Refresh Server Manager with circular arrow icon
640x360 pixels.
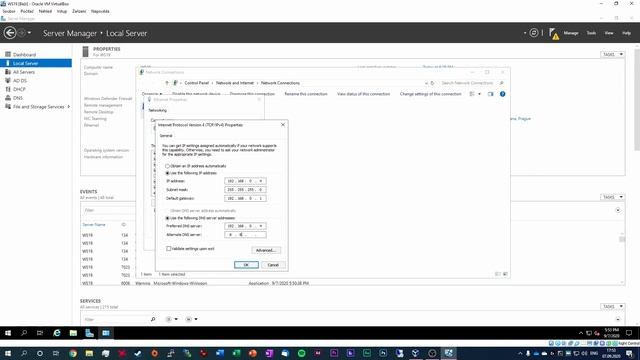pos(533,33)
